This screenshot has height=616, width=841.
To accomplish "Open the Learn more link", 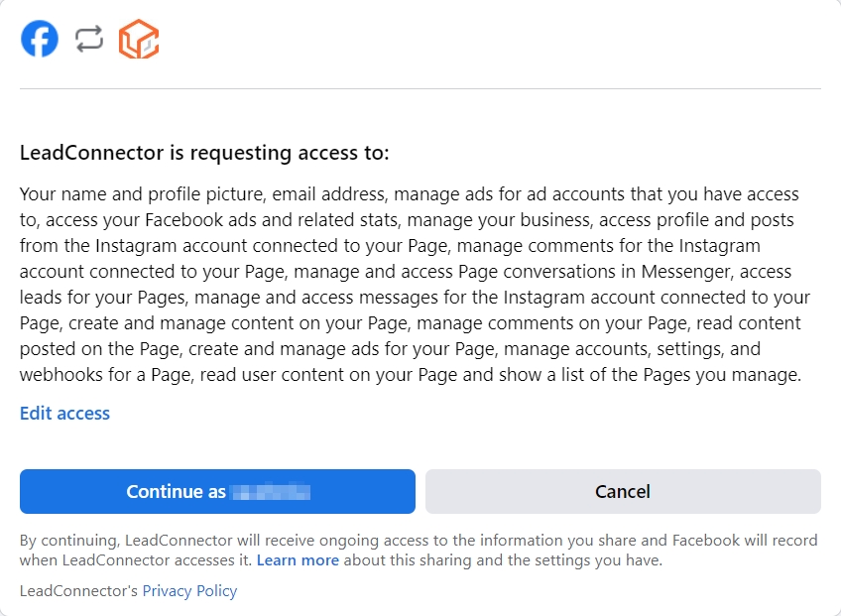I will pyautogui.click(x=298, y=560).
